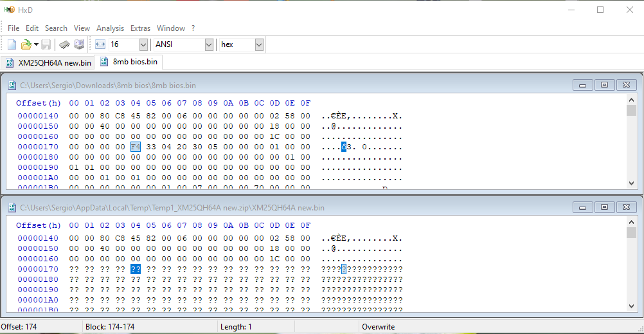Click offset 00000150 in 8mb bios.bin window

[38, 126]
